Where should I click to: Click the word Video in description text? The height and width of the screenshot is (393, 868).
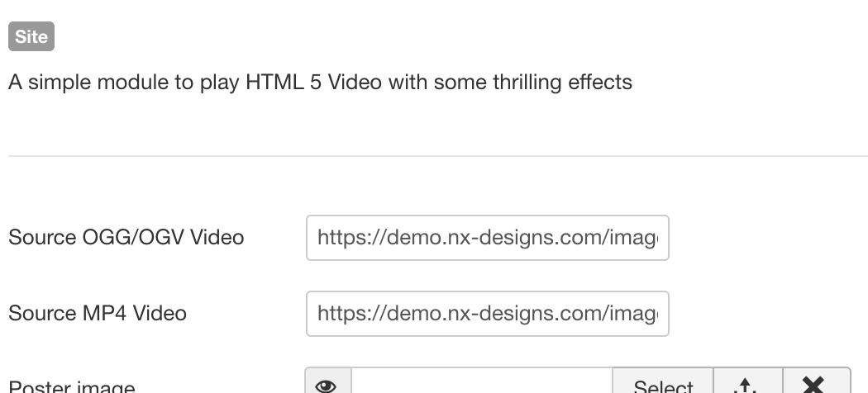[355, 83]
